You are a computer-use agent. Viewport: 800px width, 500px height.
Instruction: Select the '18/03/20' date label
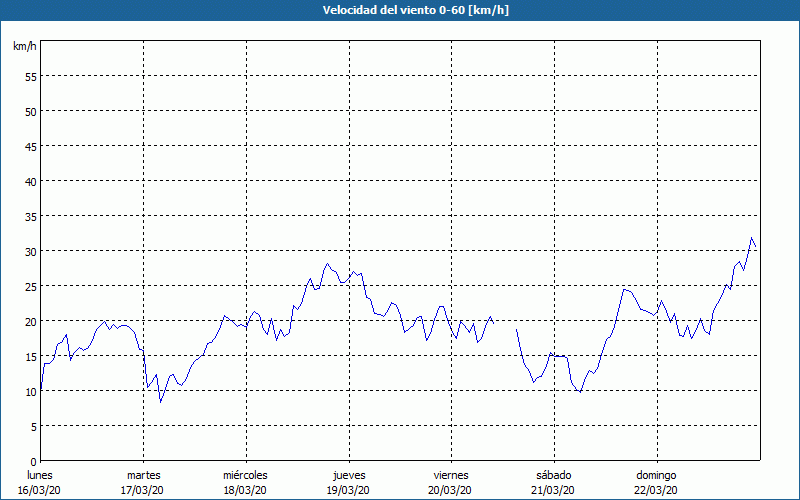(x=245, y=490)
